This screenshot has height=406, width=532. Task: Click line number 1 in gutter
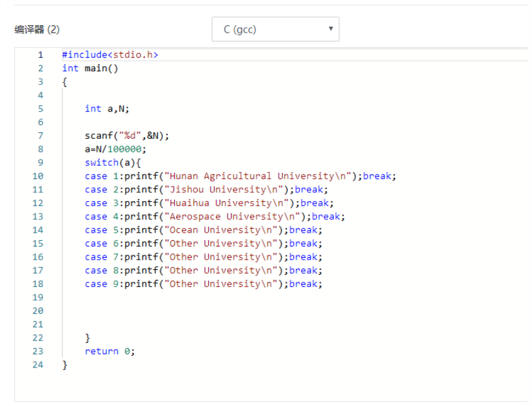click(x=40, y=55)
